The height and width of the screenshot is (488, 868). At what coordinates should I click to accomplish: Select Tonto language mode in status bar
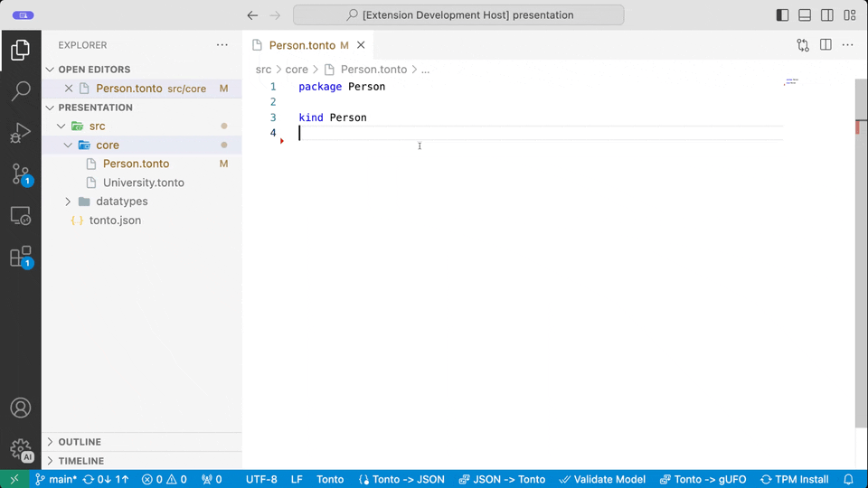330,479
